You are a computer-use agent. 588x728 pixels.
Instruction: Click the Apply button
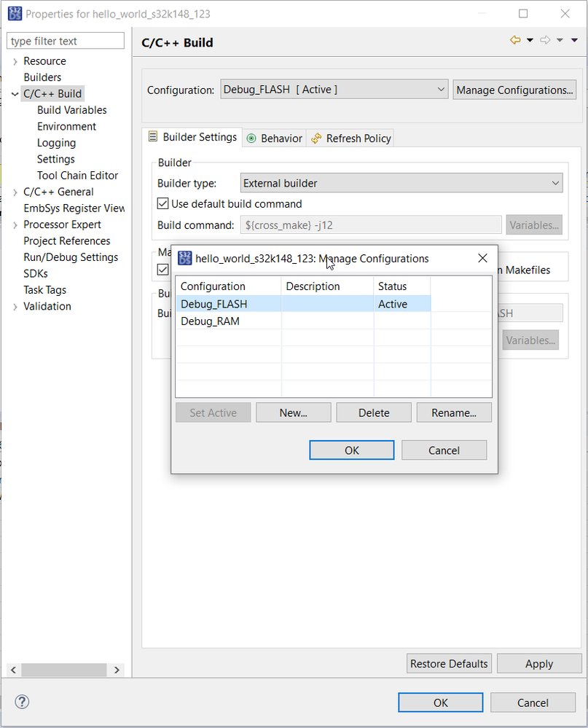[x=539, y=664]
